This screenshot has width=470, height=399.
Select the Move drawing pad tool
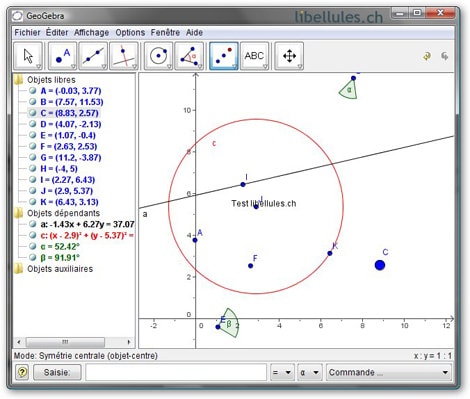[x=289, y=56]
